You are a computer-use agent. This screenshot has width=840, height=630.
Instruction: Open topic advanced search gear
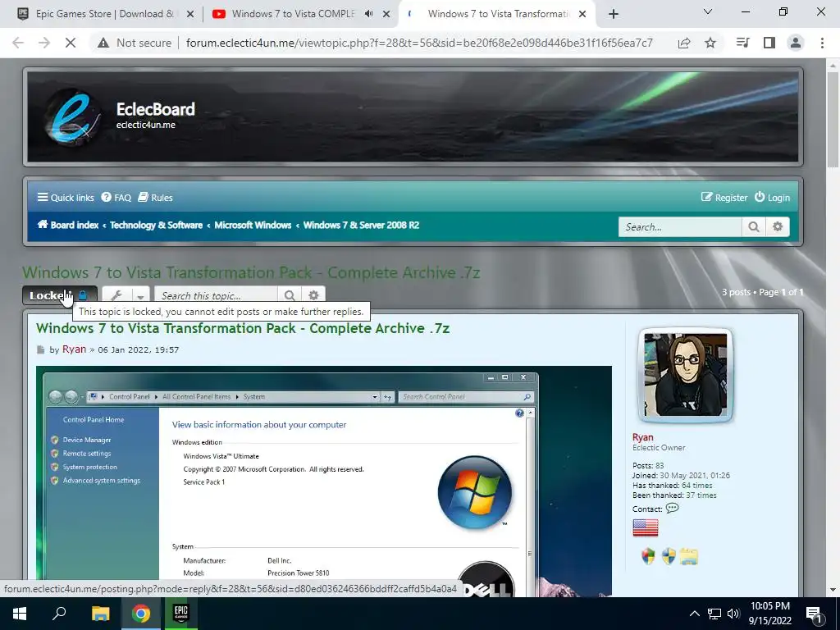[x=313, y=295]
